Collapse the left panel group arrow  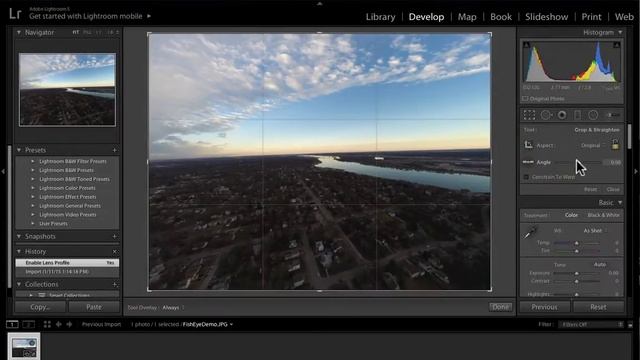tap(3, 171)
